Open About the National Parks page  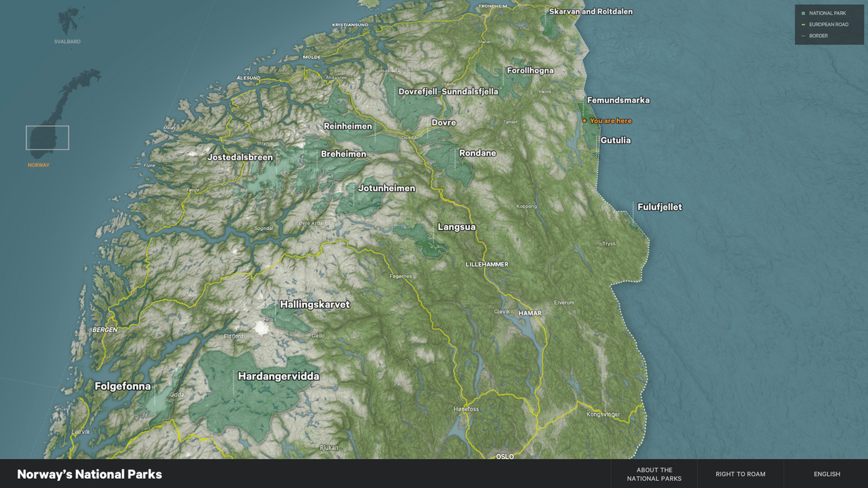coord(653,474)
